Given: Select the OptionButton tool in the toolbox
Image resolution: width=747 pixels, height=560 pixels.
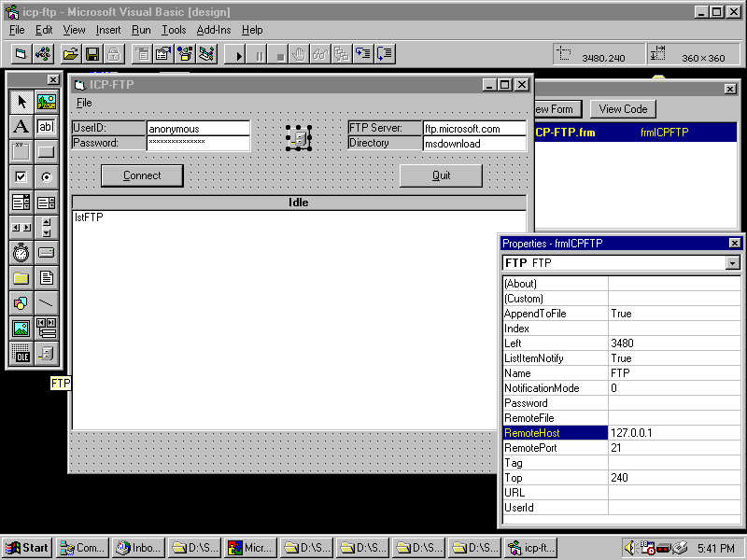Looking at the screenshot, I should (x=46, y=177).
